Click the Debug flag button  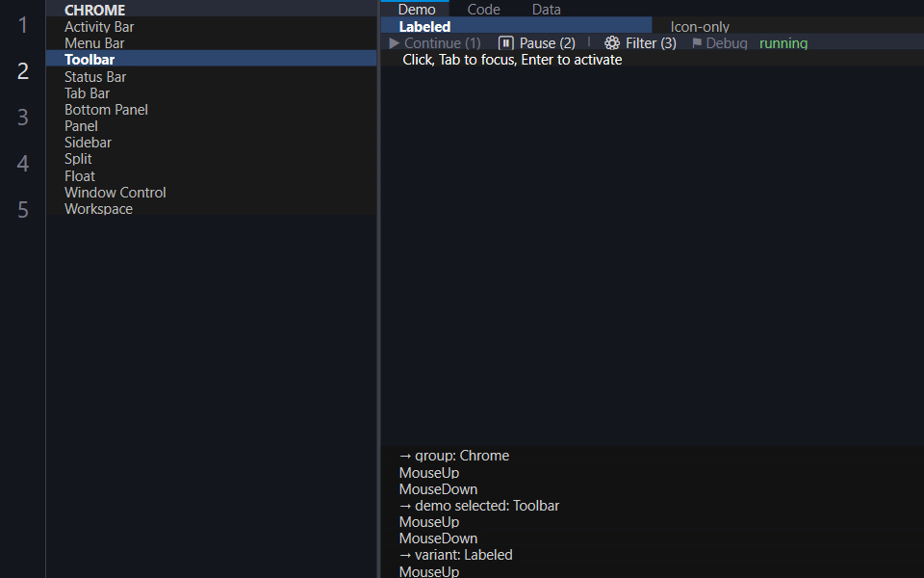tap(720, 43)
